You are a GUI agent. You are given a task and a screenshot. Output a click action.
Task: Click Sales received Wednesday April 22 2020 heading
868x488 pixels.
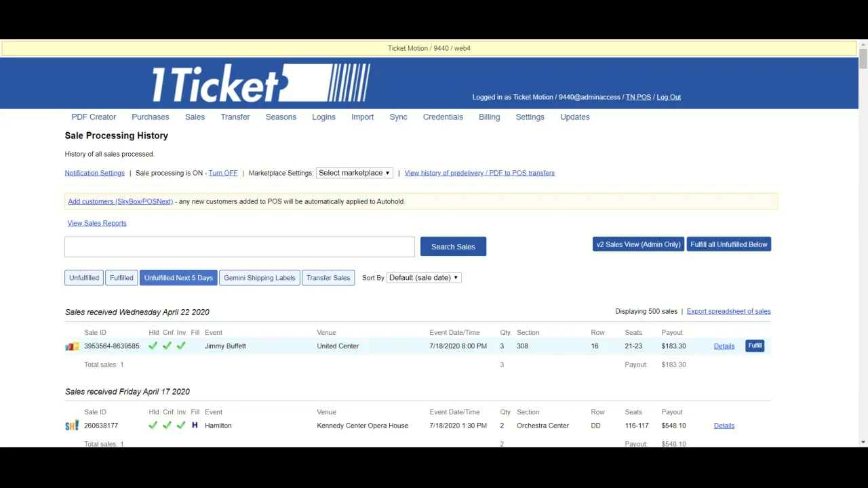tap(137, 312)
